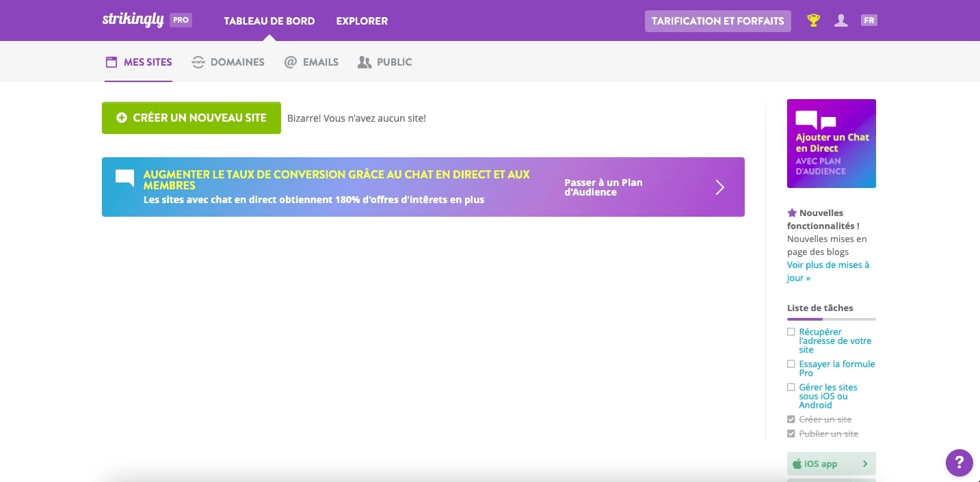
Task: Check the task Essayer la formule Pro
Action: pos(791,364)
